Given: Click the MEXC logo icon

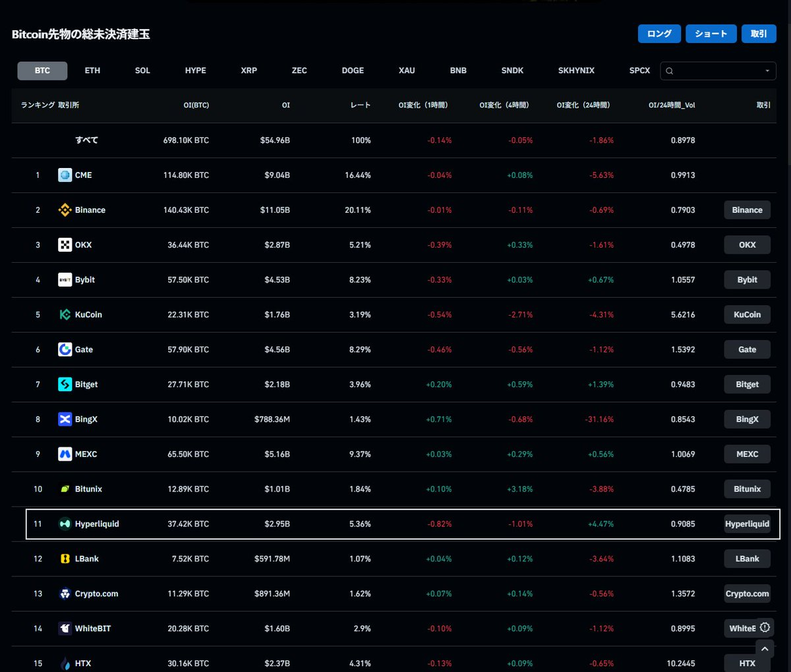Looking at the screenshot, I should pos(65,455).
